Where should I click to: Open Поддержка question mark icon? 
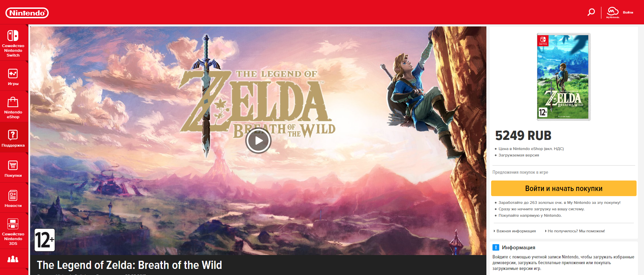[13, 135]
